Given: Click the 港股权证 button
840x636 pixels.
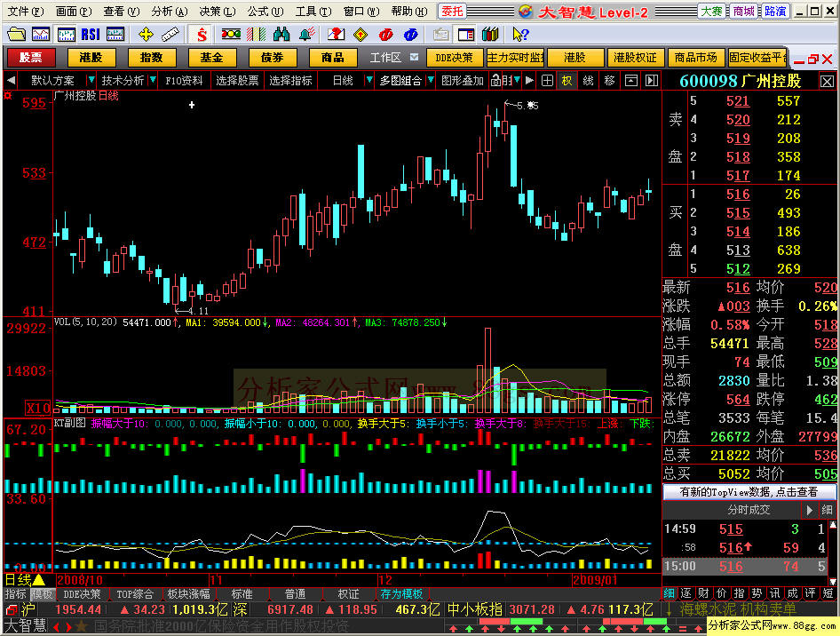Looking at the screenshot, I should tap(635, 58).
